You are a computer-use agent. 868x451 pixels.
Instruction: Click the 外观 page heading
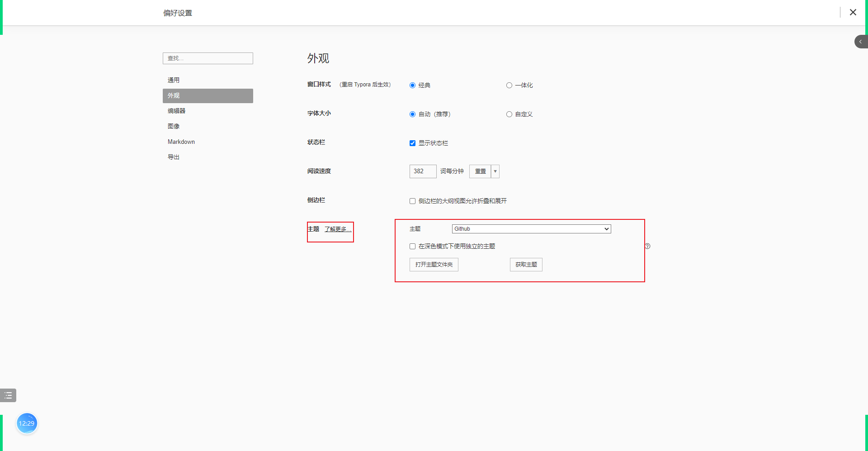point(318,58)
